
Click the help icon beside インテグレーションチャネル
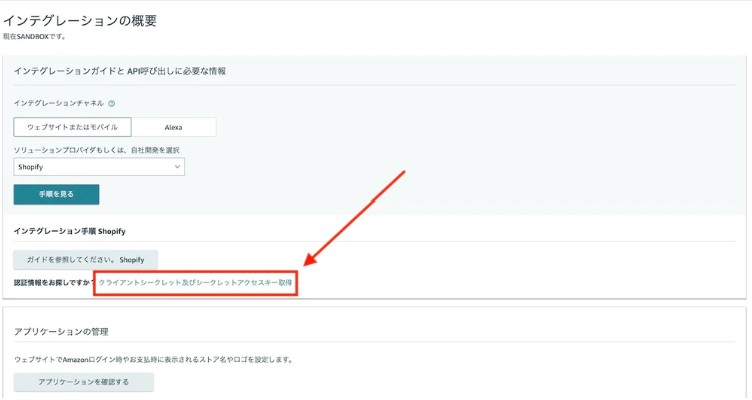[112, 104]
